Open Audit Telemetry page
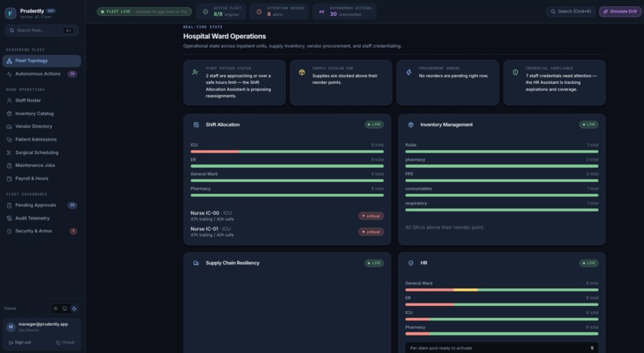Image resolution: width=644 pixels, height=353 pixels. (x=42, y=218)
